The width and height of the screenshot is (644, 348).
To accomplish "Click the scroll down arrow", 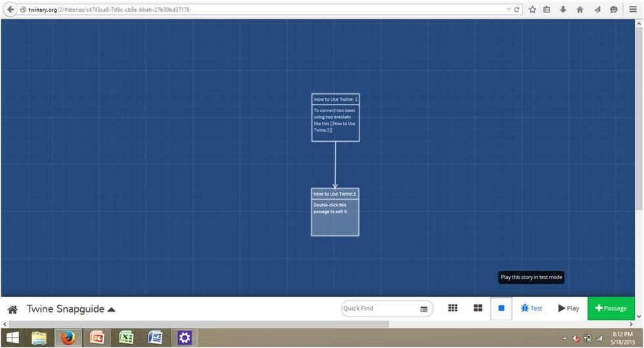I will 639,316.
